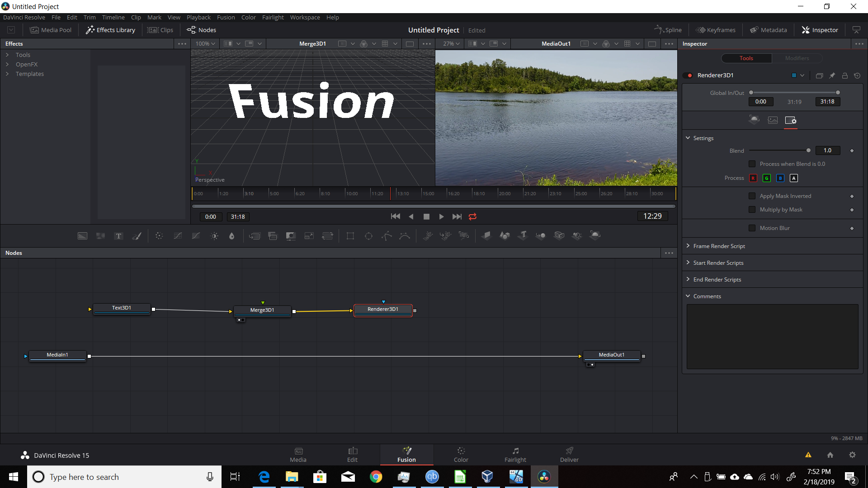The height and width of the screenshot is (488, 868).
Task: Expand the OpenFX category
Action: tap(7, 64)
